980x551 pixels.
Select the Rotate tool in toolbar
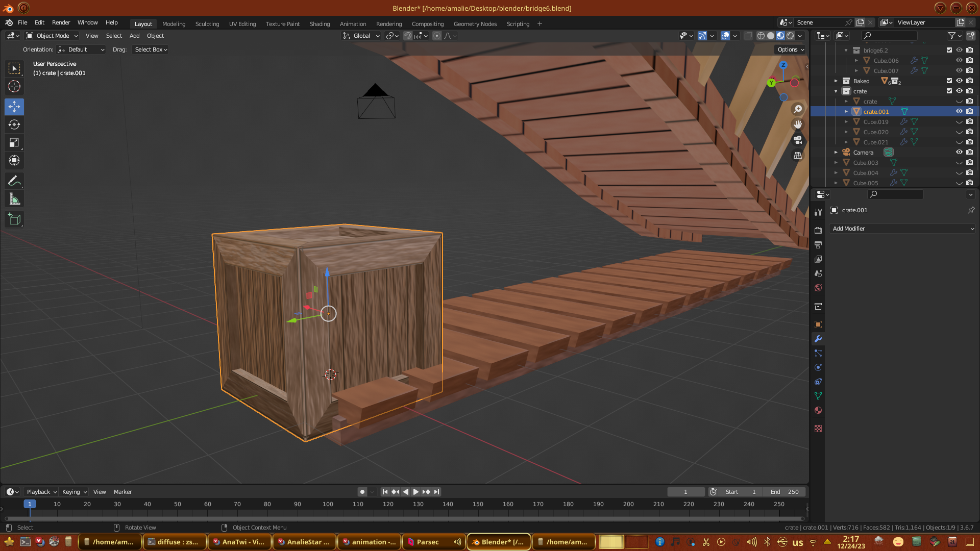click(x=14, y=125)
